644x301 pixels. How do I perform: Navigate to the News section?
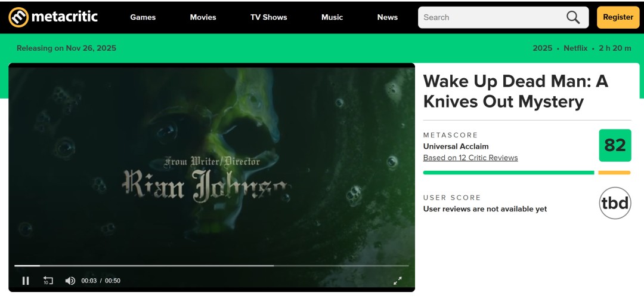[387, 17]
